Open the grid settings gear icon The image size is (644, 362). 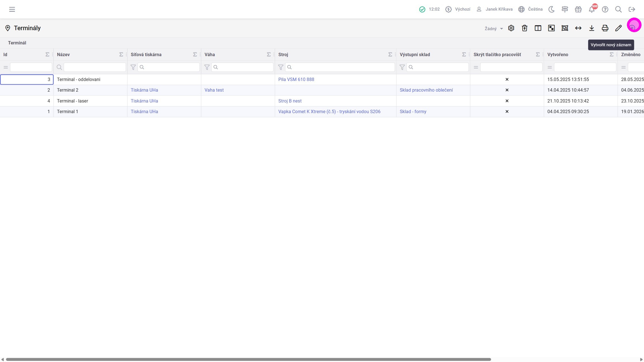click(511, 28)
